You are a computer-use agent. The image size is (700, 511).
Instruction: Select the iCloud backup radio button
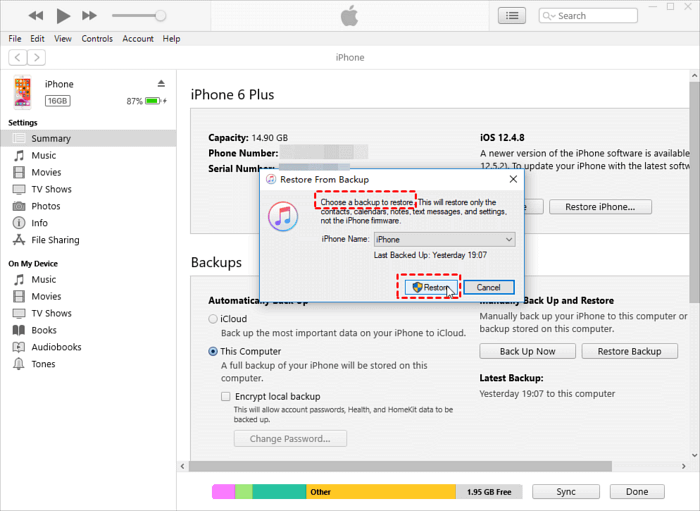tap(213, 319)
